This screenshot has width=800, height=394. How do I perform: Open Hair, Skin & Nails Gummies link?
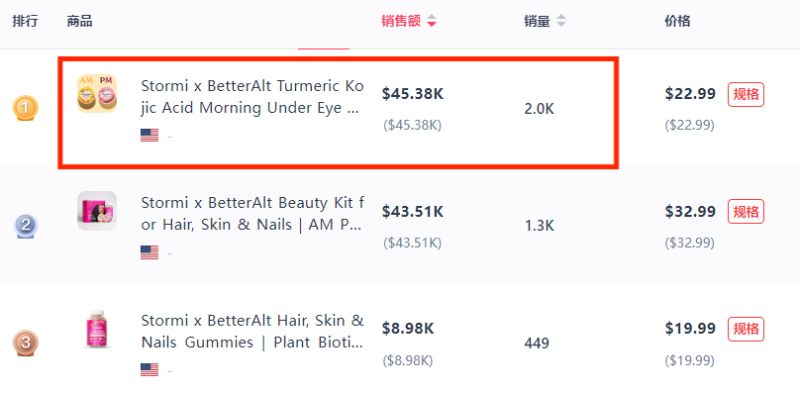[x=253, y=331]
